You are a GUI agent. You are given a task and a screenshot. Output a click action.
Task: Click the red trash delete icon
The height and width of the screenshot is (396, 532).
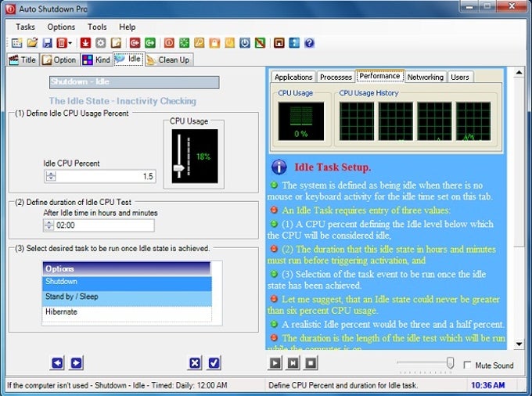coord(62,43)
